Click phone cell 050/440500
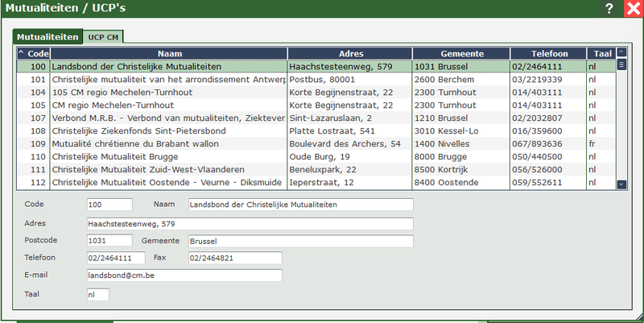The image size is (644, 323). pos(548,156)
